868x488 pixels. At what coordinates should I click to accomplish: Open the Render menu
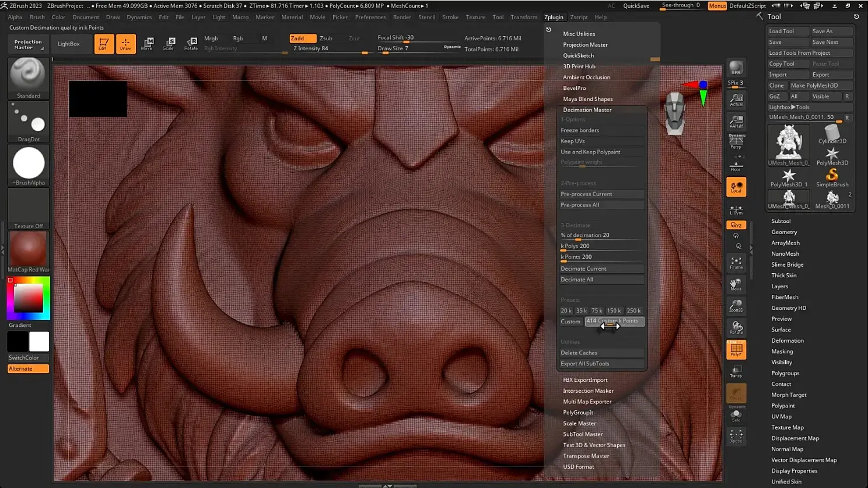pos(402,17)
